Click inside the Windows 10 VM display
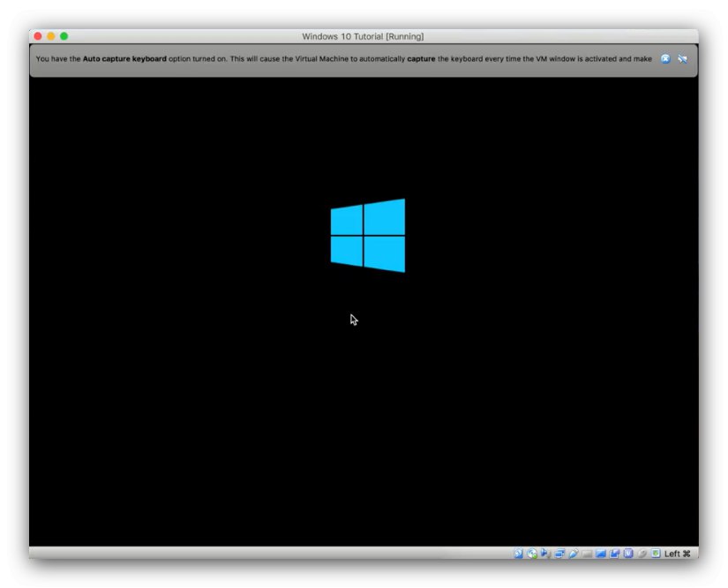Image resolution: width=728 pixels, height=588 pixels. point(364,311)
